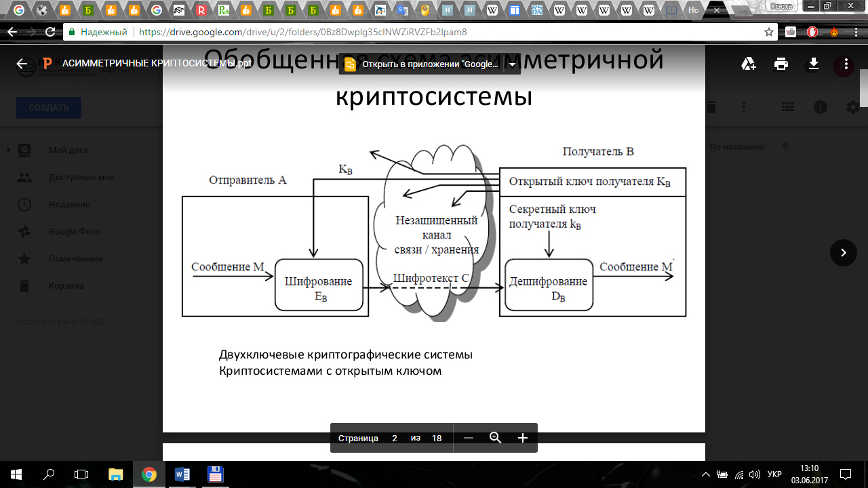Click the current page number field
This screenshot has height=488, width=868.
[395, 438]
